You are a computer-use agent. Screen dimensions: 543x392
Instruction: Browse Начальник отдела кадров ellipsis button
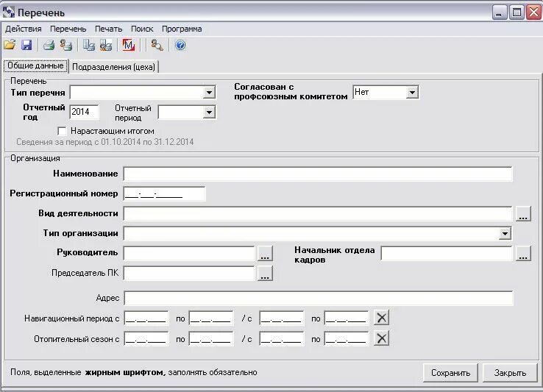523,254
